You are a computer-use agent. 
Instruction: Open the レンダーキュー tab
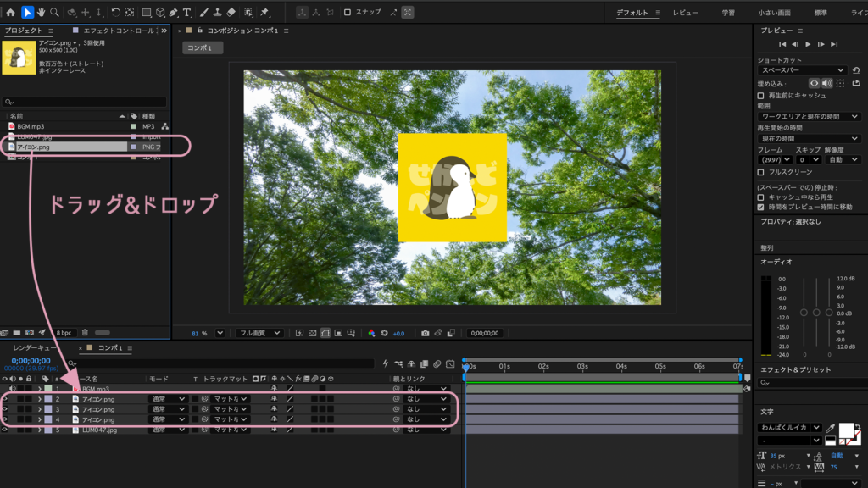pyautogui.click(x=34, y=348)
